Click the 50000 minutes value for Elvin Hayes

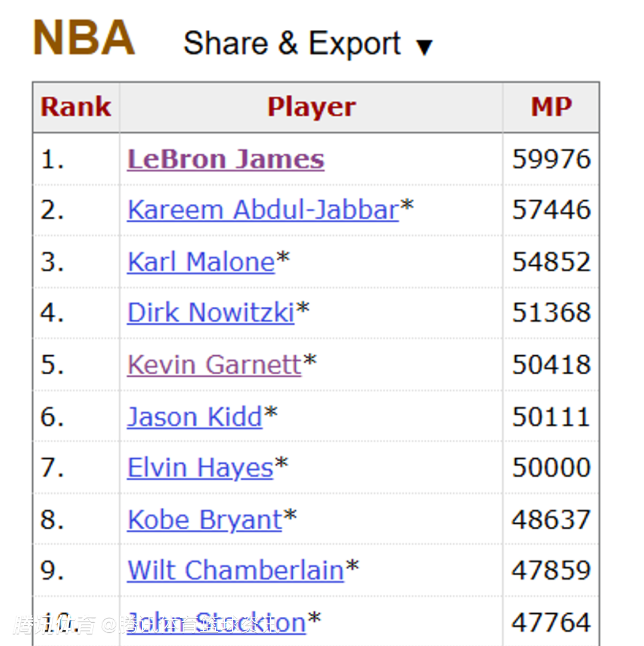[x=551, y=468]
